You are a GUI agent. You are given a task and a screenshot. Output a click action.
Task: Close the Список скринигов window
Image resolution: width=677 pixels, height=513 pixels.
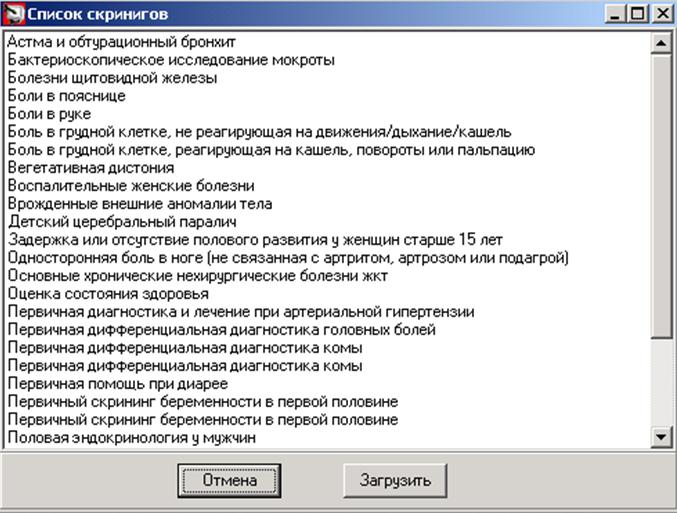(662, 14)
